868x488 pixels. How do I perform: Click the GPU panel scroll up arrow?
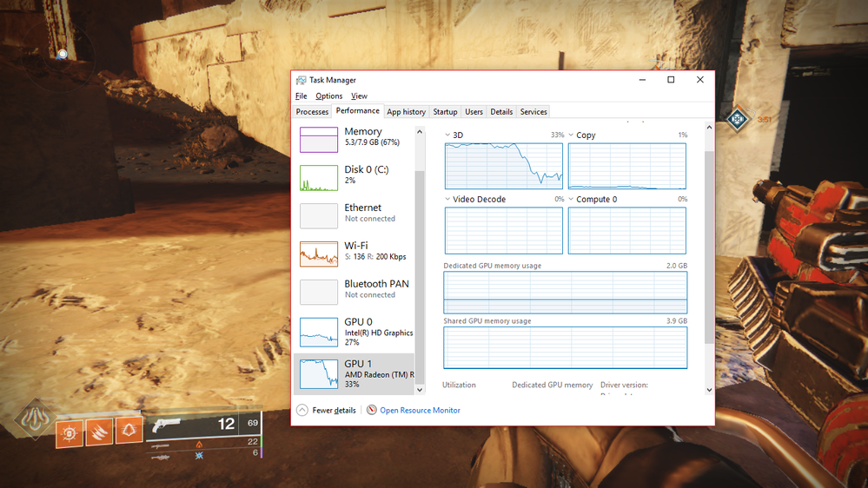[x=709, y=128]
